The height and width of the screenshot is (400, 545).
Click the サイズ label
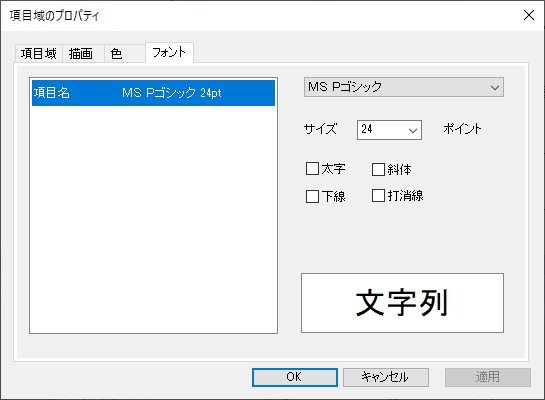320,129
